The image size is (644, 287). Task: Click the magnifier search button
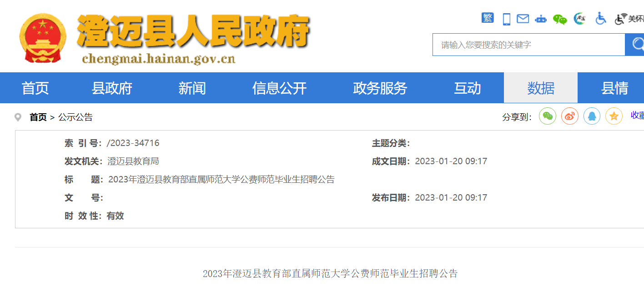tap(635, 45)
